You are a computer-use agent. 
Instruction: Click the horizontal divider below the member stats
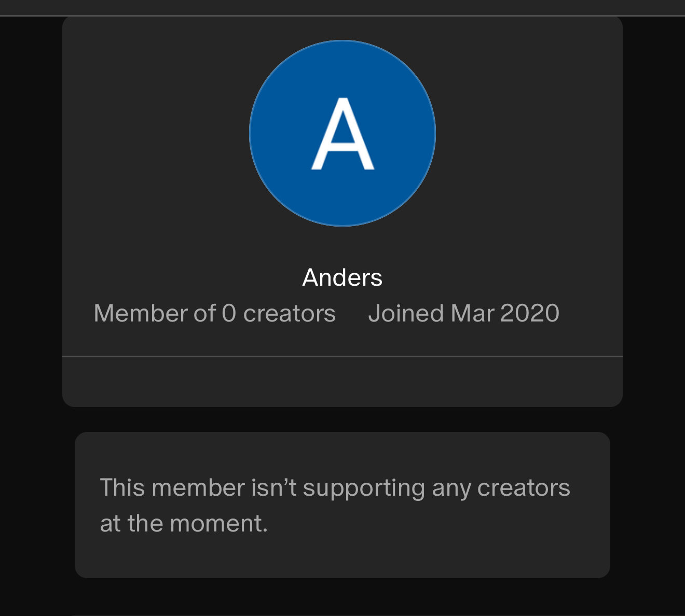(342, 356)
